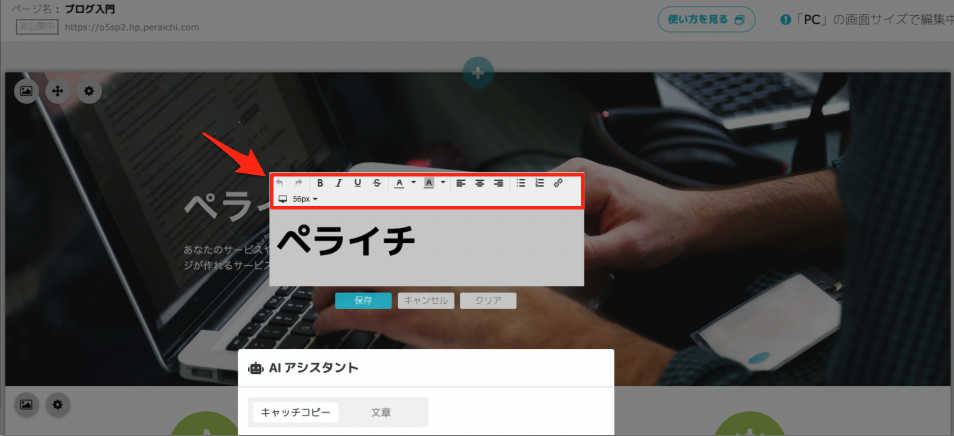Switch to the 文章 tab

coord(381,412)
